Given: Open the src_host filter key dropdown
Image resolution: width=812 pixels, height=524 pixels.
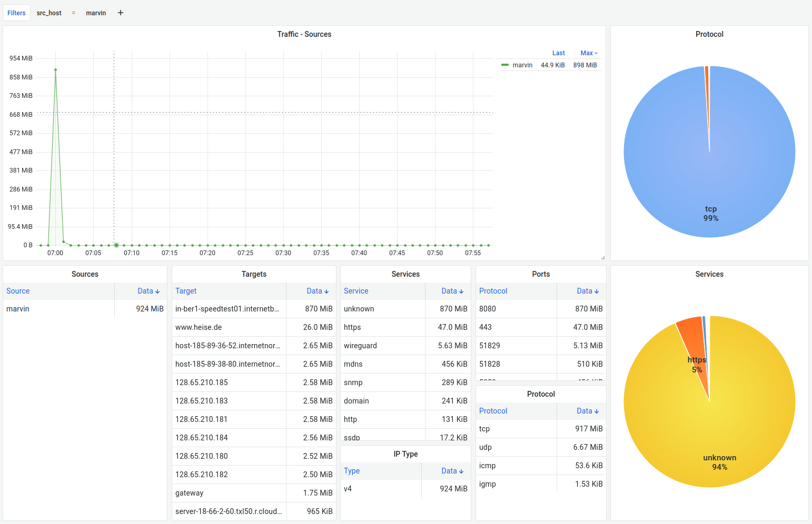Looking at the screenshot, I should pos(49,13).
